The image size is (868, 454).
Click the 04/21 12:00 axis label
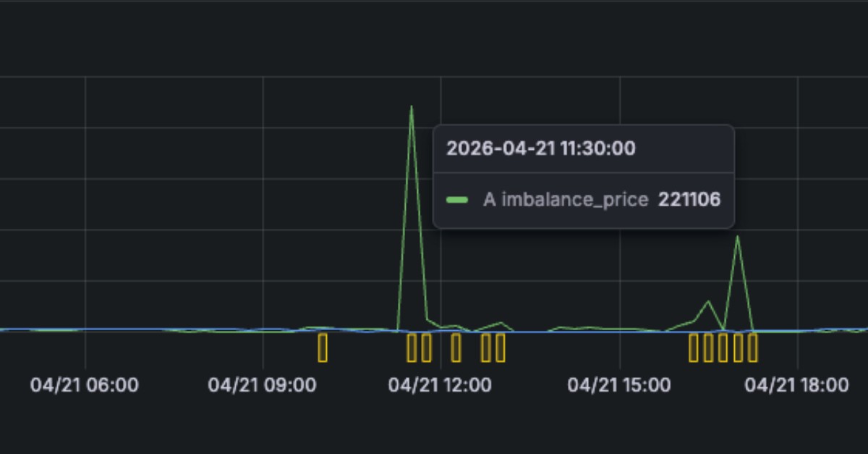coord(440,385)
